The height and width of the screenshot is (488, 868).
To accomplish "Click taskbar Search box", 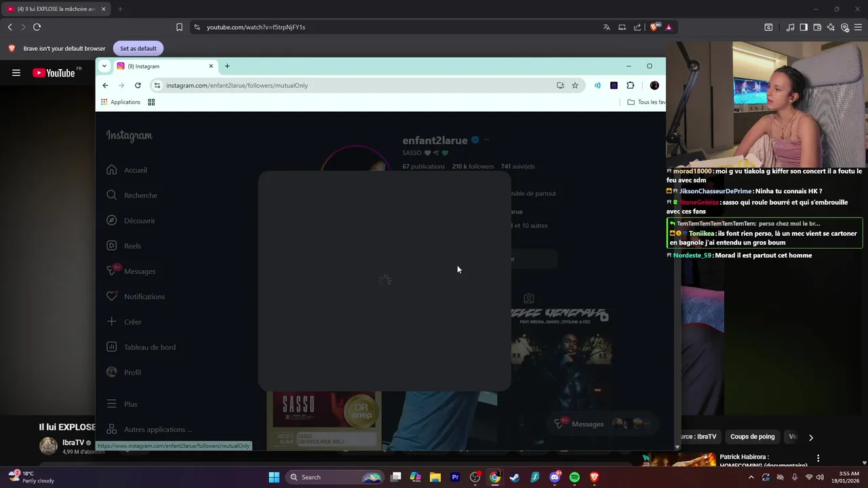I will point(336,477).
